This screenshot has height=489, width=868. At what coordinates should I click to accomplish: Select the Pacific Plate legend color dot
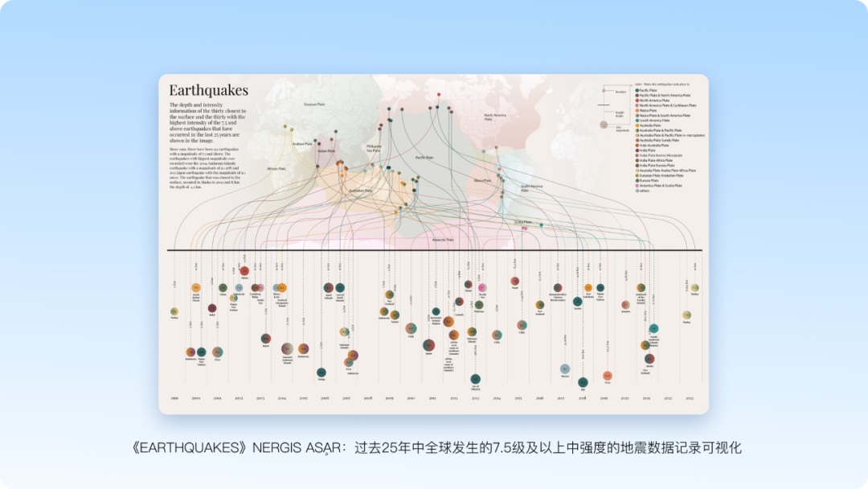(x=637, y=90)
